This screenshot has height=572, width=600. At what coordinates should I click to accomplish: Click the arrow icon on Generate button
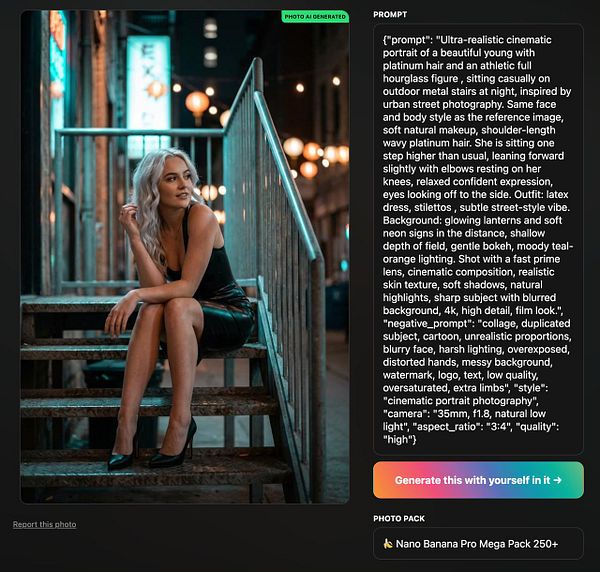pos(557,480)
